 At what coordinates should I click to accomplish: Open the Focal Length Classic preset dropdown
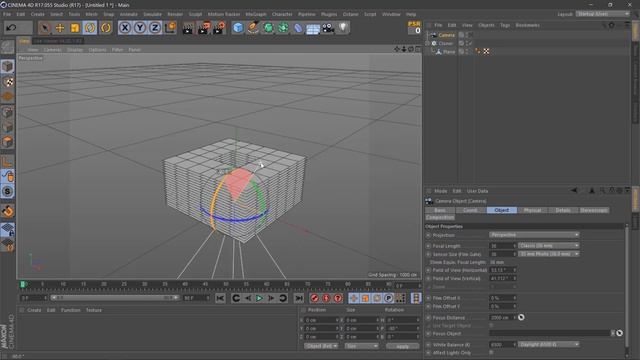coord(549,246)
